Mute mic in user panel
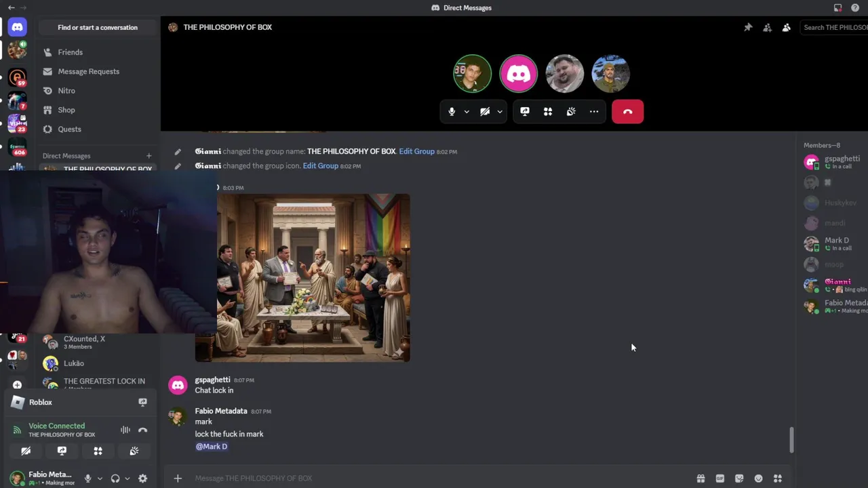868x488 pixels. (87, 479)
